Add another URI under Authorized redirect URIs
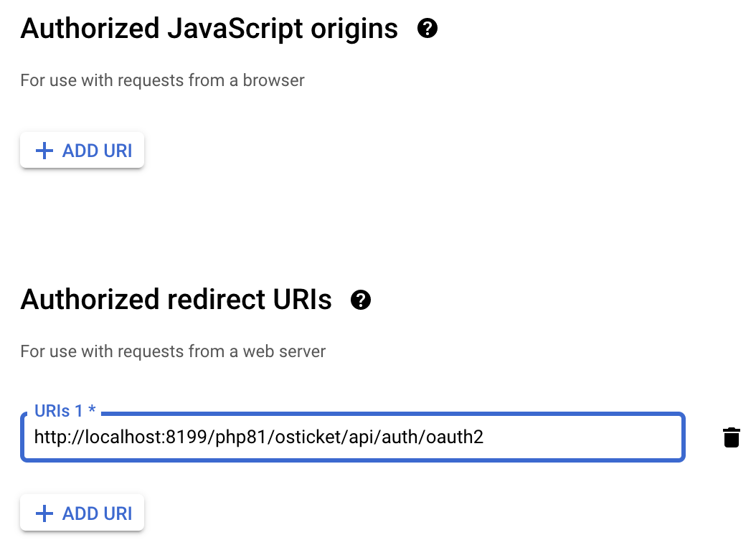 [x=82, y=513]
